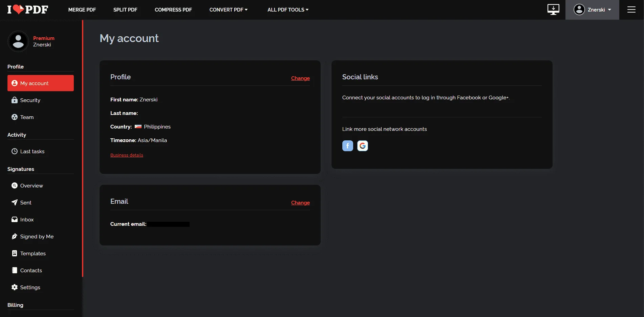Image resolution: width=644 pixels, height=317 pixels.
Task: Click the Timezone: Asia/Manila text
Action: tap(138, 140)
